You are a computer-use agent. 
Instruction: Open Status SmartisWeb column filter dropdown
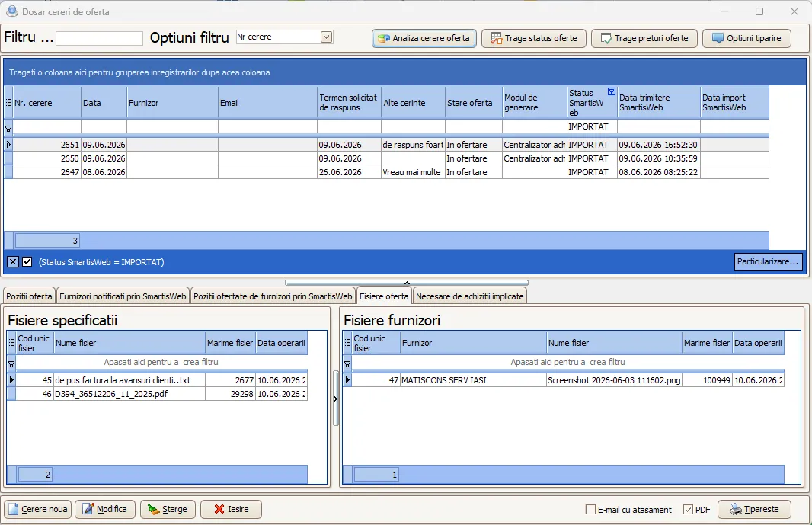pyautogui.click(x=612, y=91)
